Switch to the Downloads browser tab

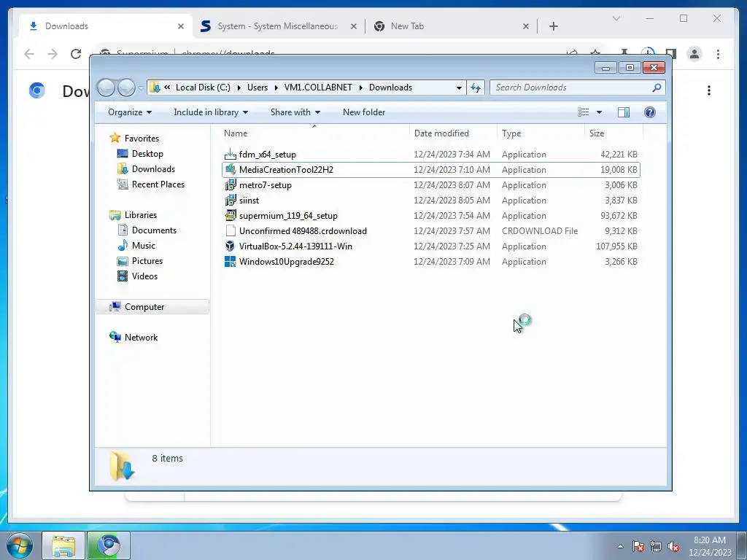(104, 26)
